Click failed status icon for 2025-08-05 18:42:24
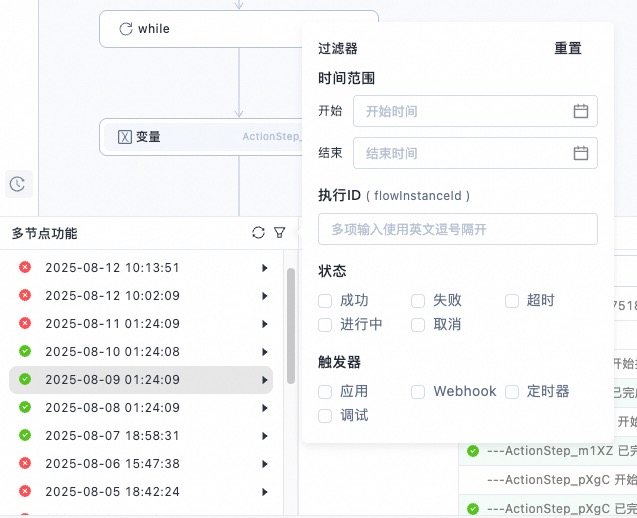Screen dimensions: 637x518 click(x=25, y=491)
